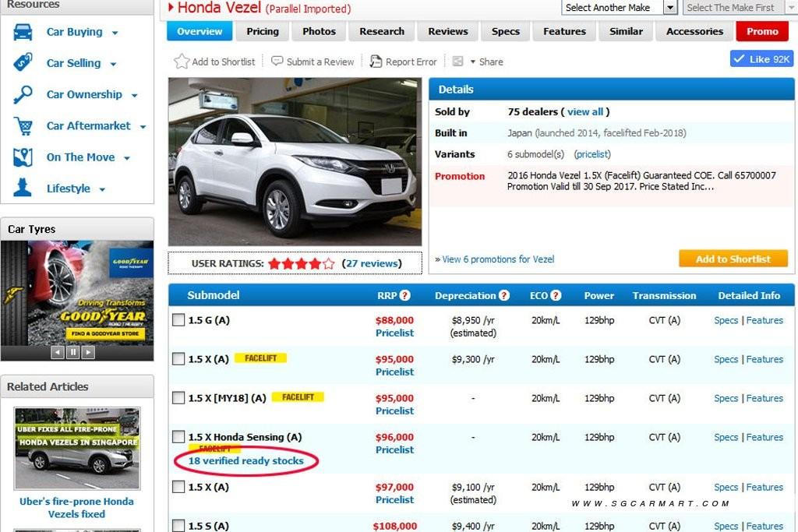
Task: Select the 1.5 X [MY18] (A) checkbox
Action: tap(178, 397)
